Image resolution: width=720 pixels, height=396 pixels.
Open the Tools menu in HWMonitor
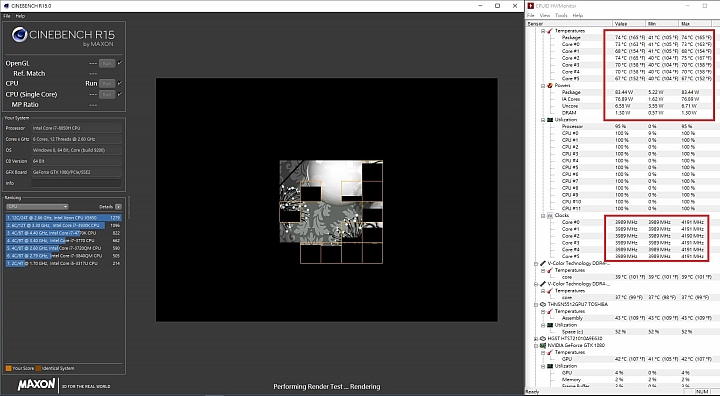tap(561, 15)
